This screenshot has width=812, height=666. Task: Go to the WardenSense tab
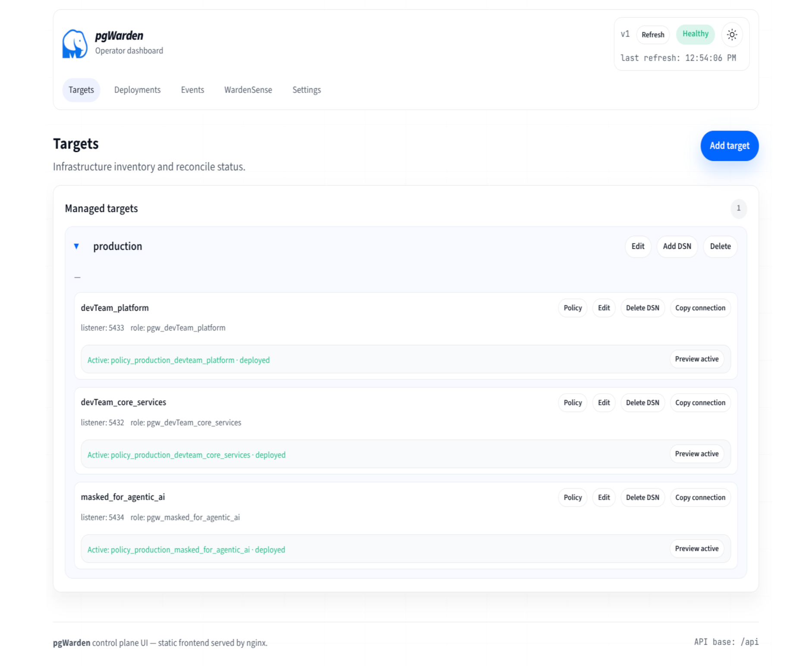pyautogui.click(x=248, y=90)
